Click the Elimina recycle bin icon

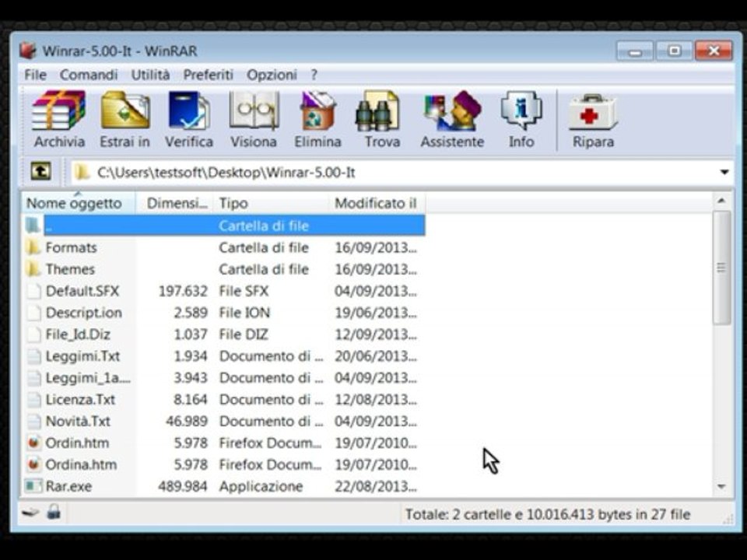317,110
